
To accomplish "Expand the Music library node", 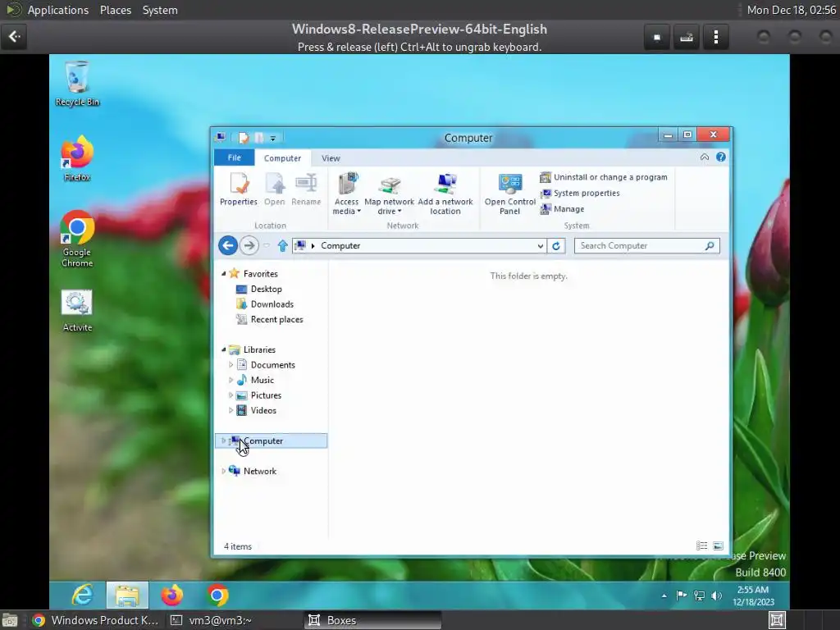I will [x=231, y=380].
